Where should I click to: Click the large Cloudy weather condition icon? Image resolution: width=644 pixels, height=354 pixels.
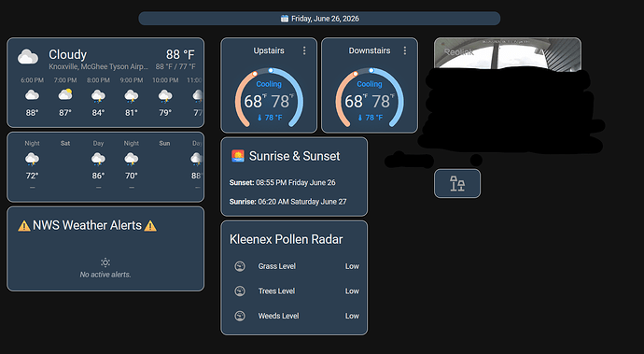coord(28,57)
